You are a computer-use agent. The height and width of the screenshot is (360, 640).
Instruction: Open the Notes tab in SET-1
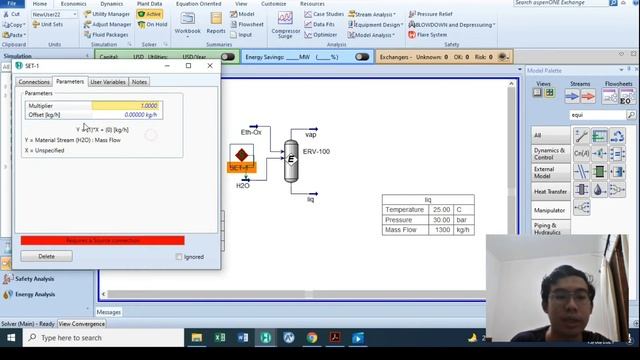[x=139, y=82]
